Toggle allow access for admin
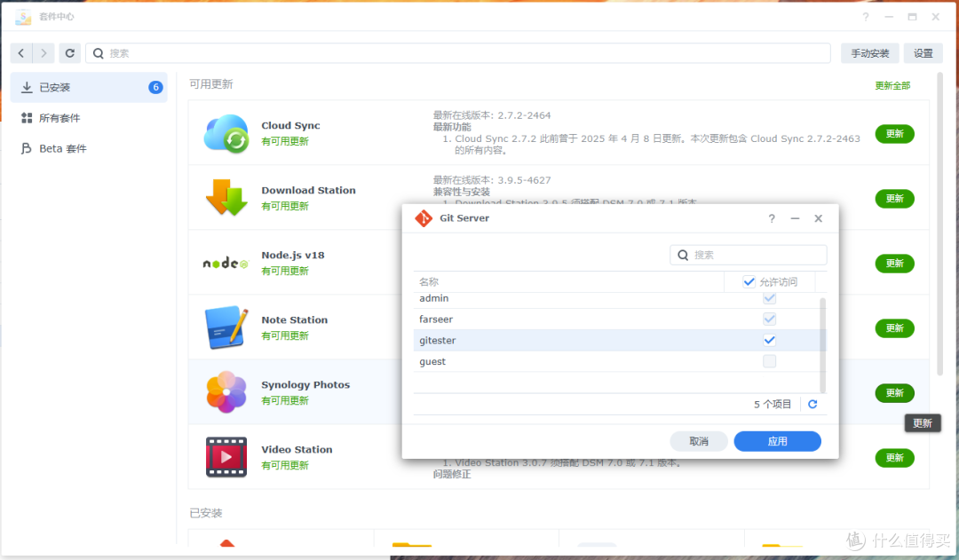The image size is (959, 560). coord(769,298)
